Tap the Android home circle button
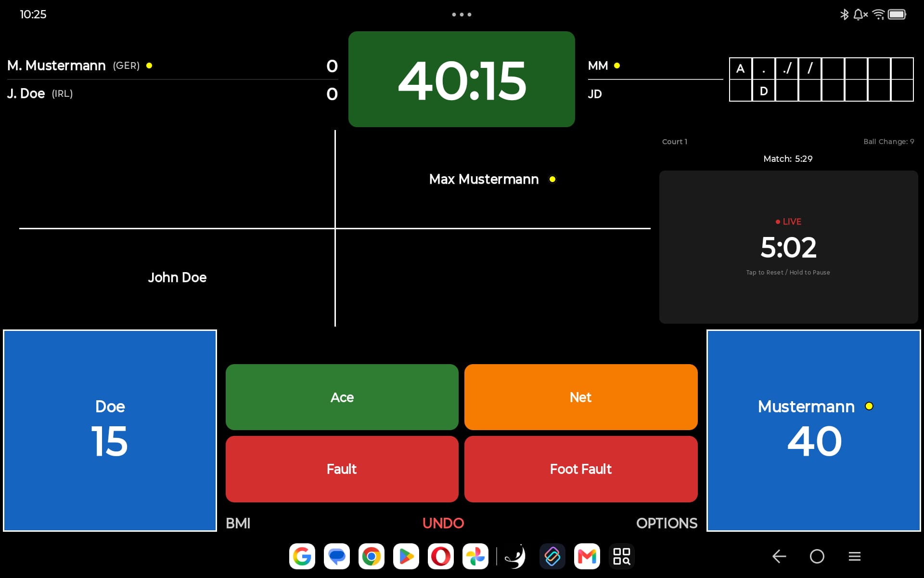 click(x=817, y=556)
